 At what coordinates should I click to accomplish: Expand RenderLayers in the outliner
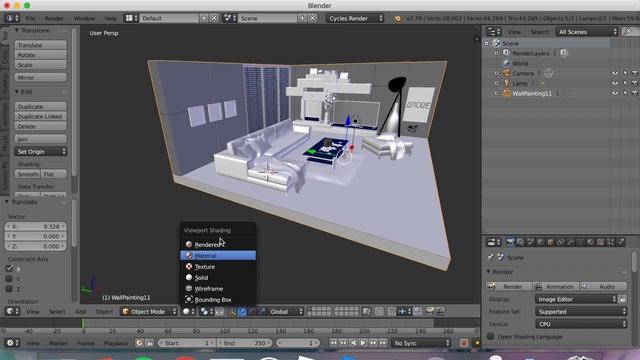[496, 53]
